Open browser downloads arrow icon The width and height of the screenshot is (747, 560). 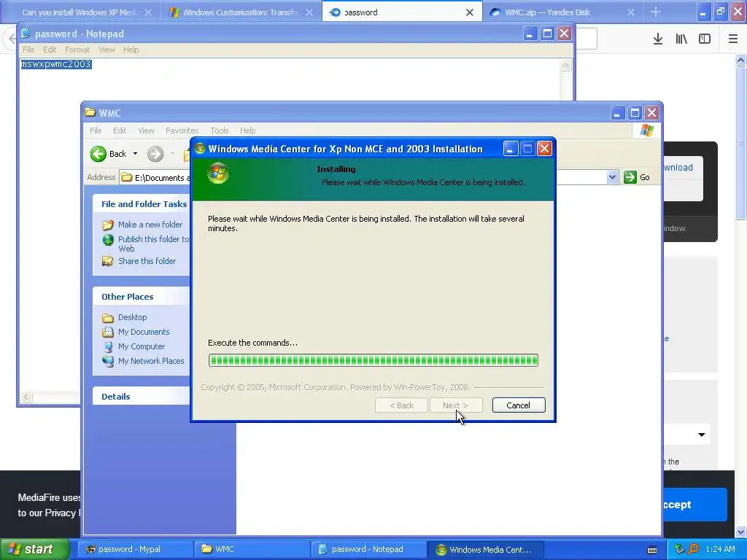click(658, 39)
